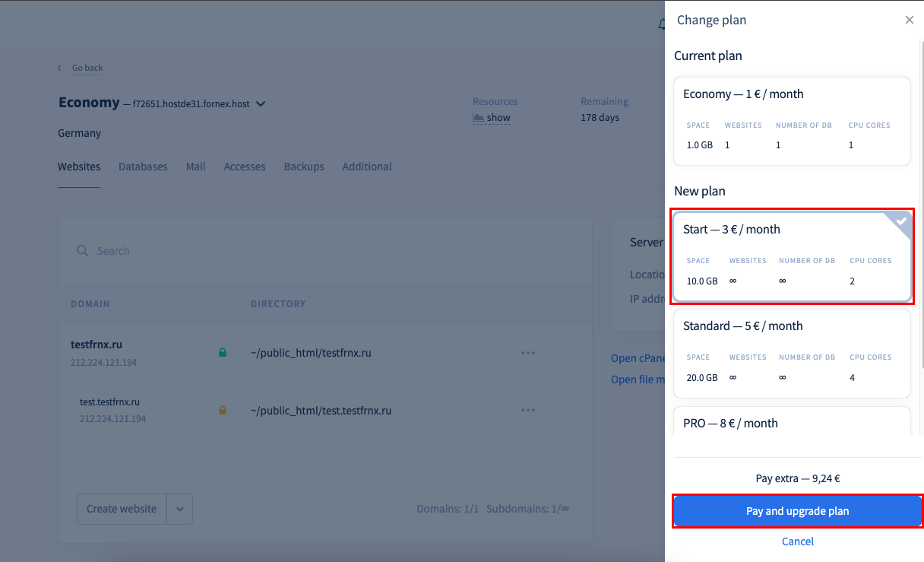Click the Create website button

pos(122,509)
